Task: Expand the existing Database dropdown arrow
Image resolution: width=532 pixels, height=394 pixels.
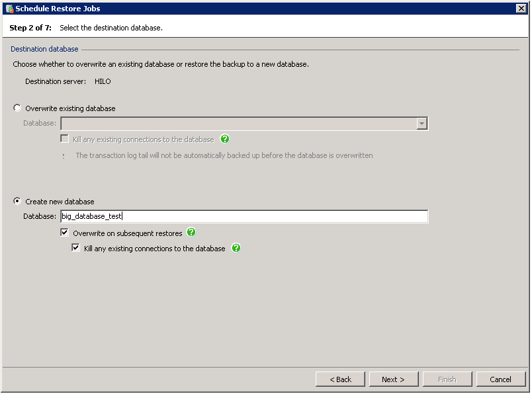Action: (421, 124)
